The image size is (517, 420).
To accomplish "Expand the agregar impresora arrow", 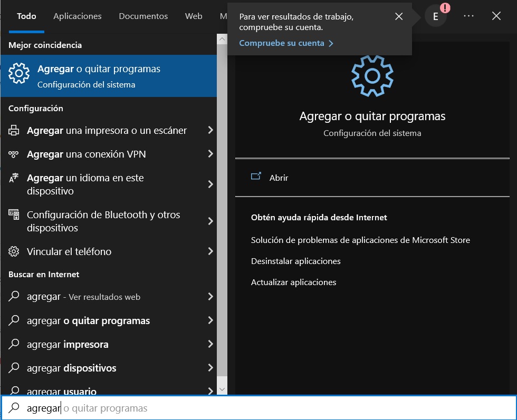I will 210,344.
